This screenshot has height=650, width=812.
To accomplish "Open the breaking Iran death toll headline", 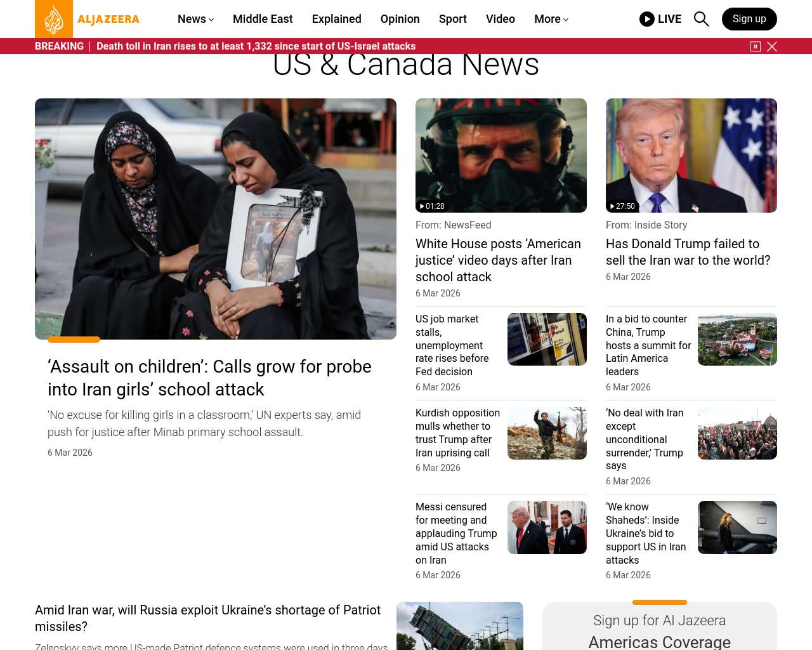I will [x=256, y=46].
